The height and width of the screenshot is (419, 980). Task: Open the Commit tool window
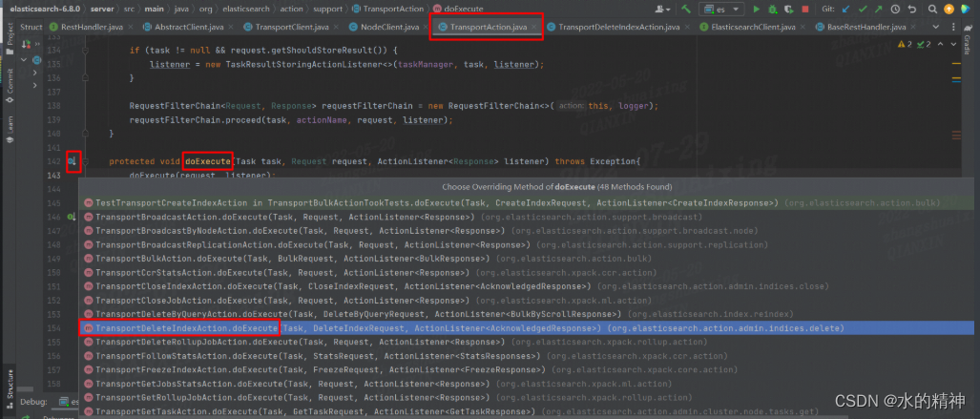click(x=10, y=86)
